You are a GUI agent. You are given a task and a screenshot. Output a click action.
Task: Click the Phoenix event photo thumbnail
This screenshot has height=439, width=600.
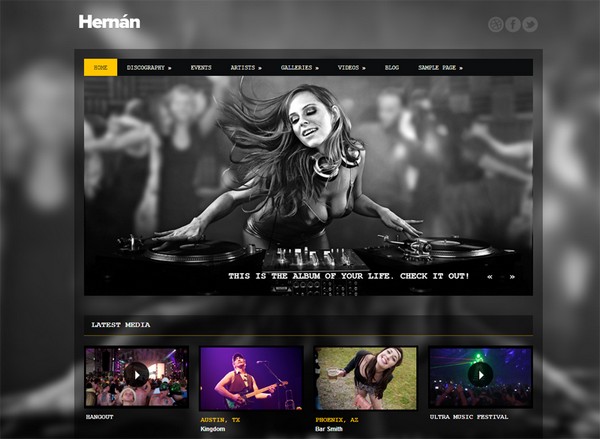[366, 377]
